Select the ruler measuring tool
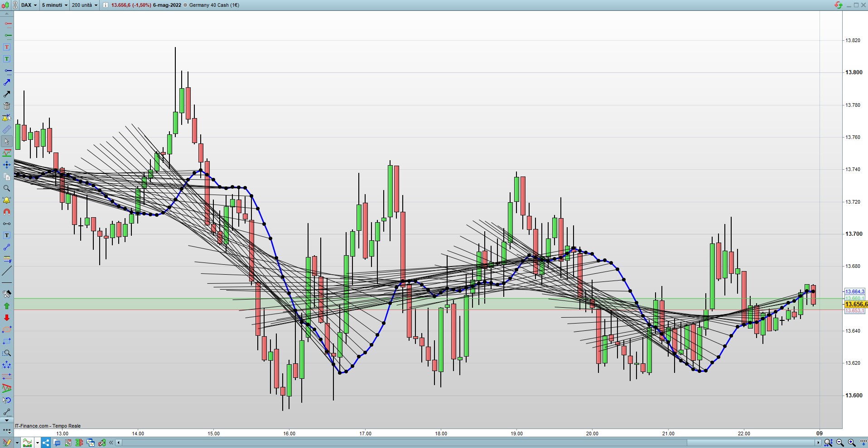 pos(7,129)
